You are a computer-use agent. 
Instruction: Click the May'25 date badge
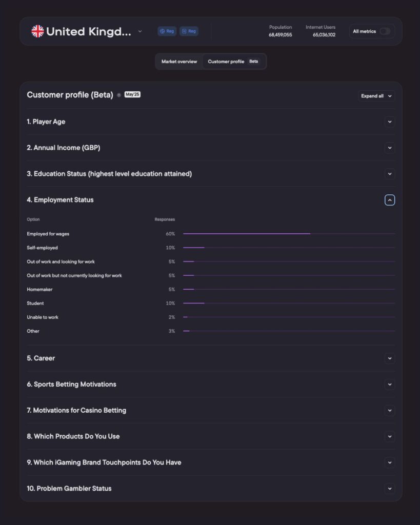132,95
